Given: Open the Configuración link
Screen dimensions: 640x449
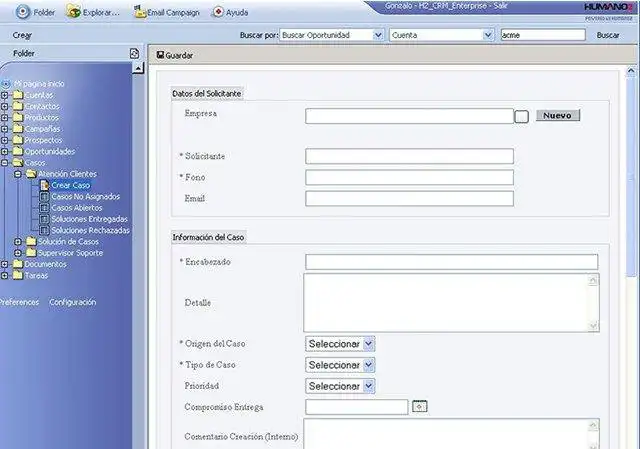Looking at the screenshot, I should pos(73,302).
